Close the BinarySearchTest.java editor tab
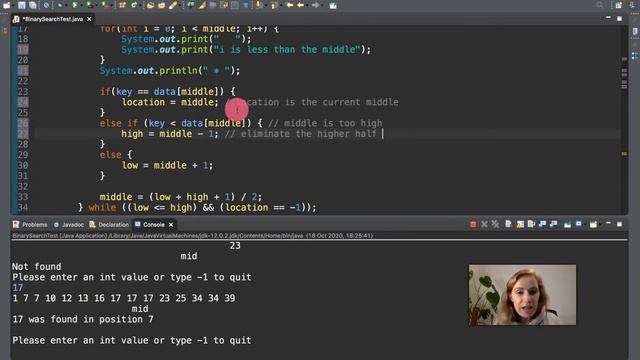 pyautogui.click(x=89, y=19)
